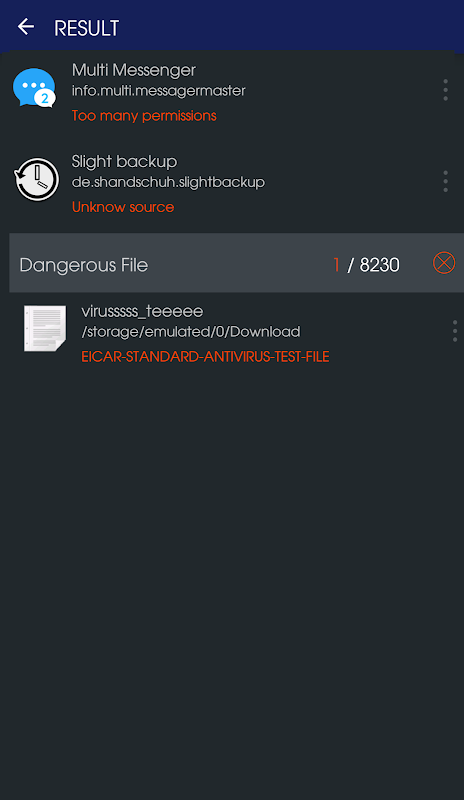The height and width of the screenshot is (800, 464).
Task: Tap the Slight backup clock icon
Action: (x=36, y=179)
